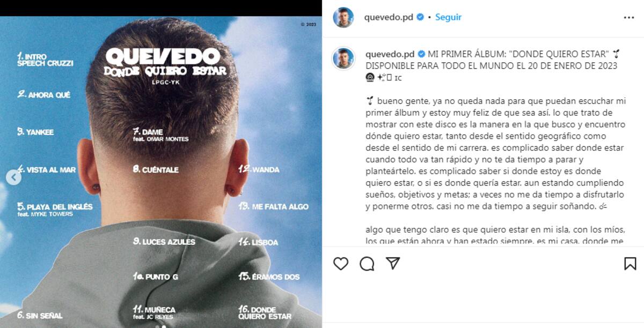Click the verified badge in post header

click(x=420, y=17)
